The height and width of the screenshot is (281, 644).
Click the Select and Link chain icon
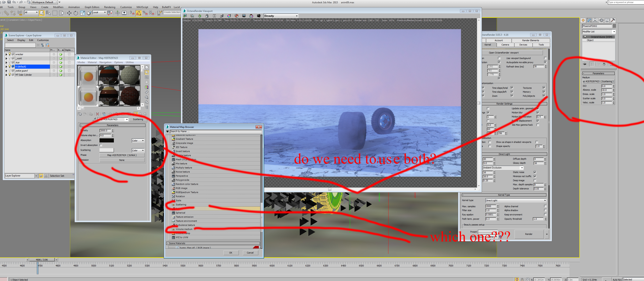(x=6, y=13)
